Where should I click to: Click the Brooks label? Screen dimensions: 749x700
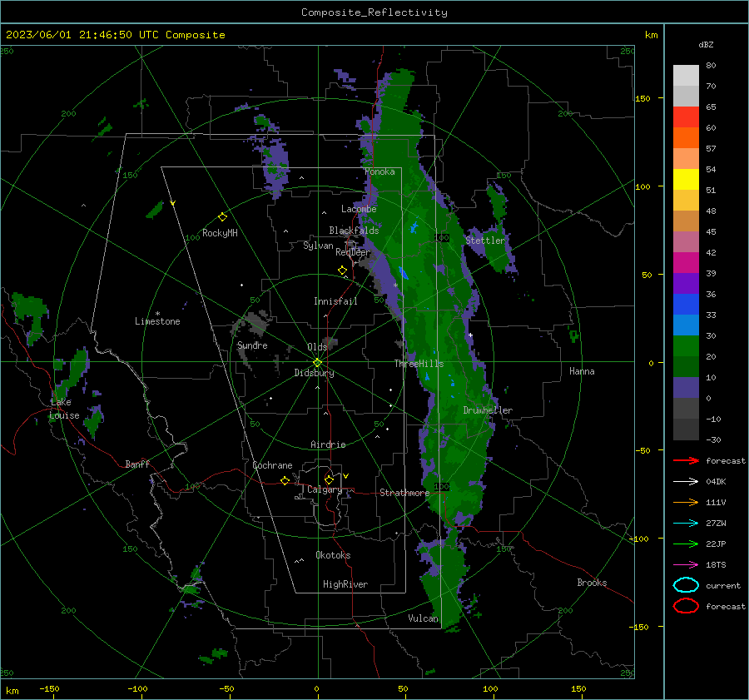592,583
